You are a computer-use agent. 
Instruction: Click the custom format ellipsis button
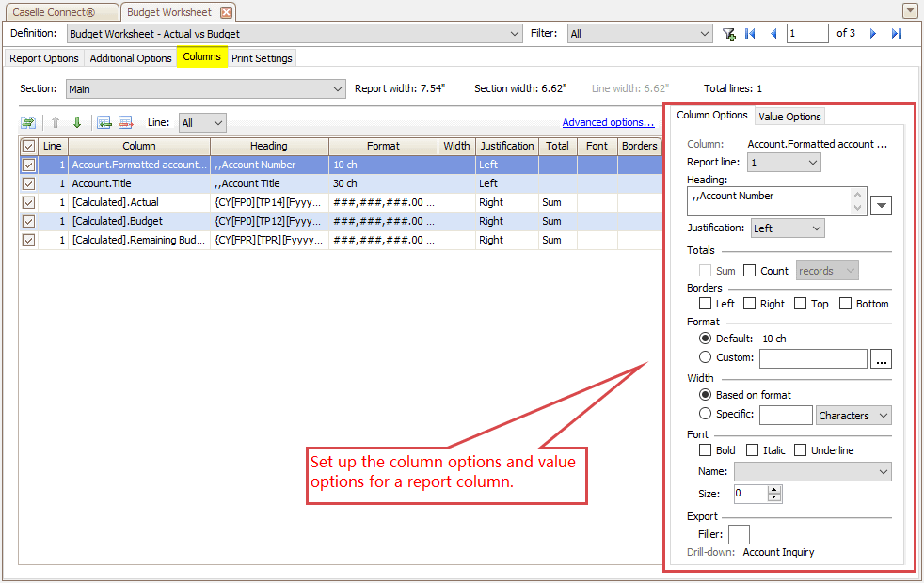click(881, 358)
